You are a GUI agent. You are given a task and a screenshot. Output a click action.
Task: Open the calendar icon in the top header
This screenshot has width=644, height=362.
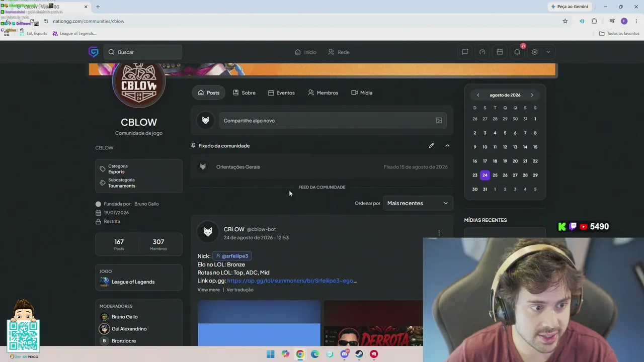(500, 52)
